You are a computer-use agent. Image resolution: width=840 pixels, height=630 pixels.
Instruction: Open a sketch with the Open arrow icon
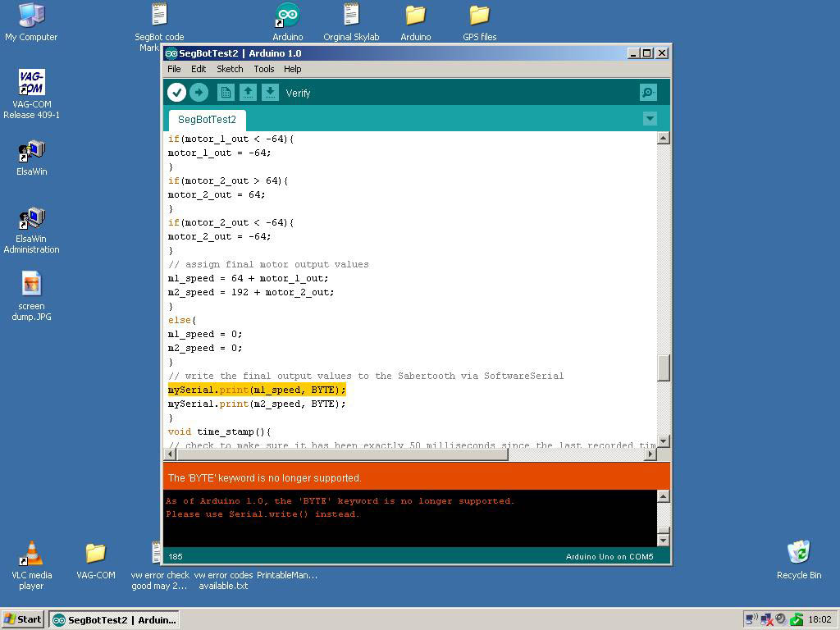[248, 93]
